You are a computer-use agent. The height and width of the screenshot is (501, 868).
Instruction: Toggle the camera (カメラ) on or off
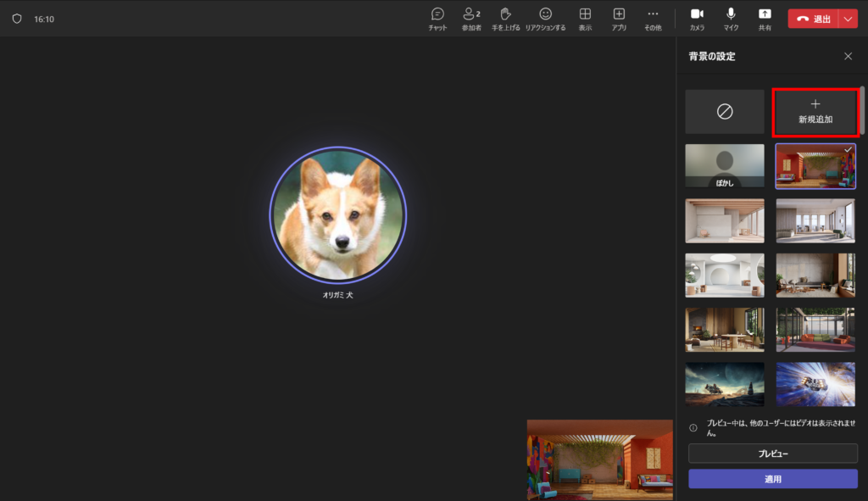pyautogui.click(x=697, y=19)
